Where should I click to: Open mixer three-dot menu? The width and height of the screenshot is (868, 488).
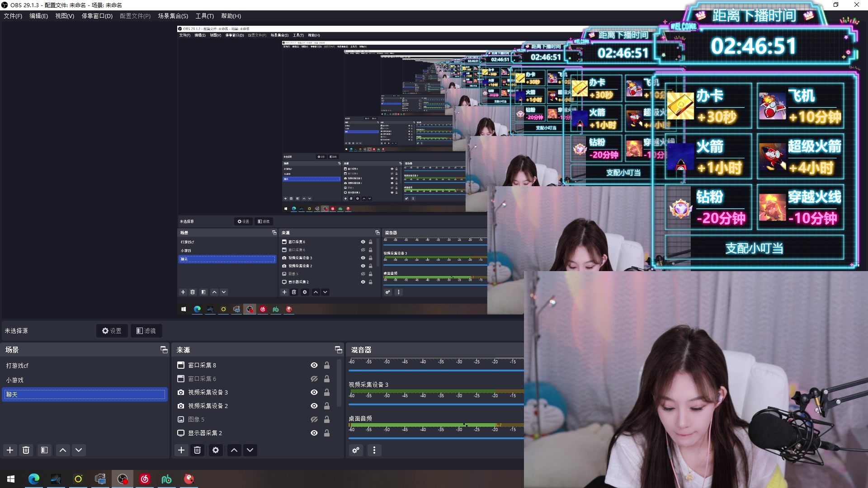[x=374, y=450]
